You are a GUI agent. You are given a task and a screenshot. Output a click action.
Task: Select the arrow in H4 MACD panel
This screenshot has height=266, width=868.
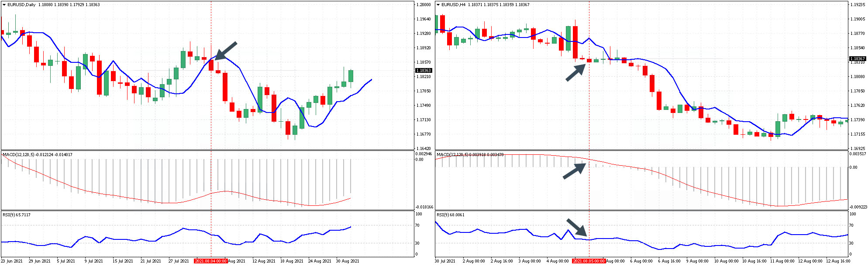coord(574,171)
